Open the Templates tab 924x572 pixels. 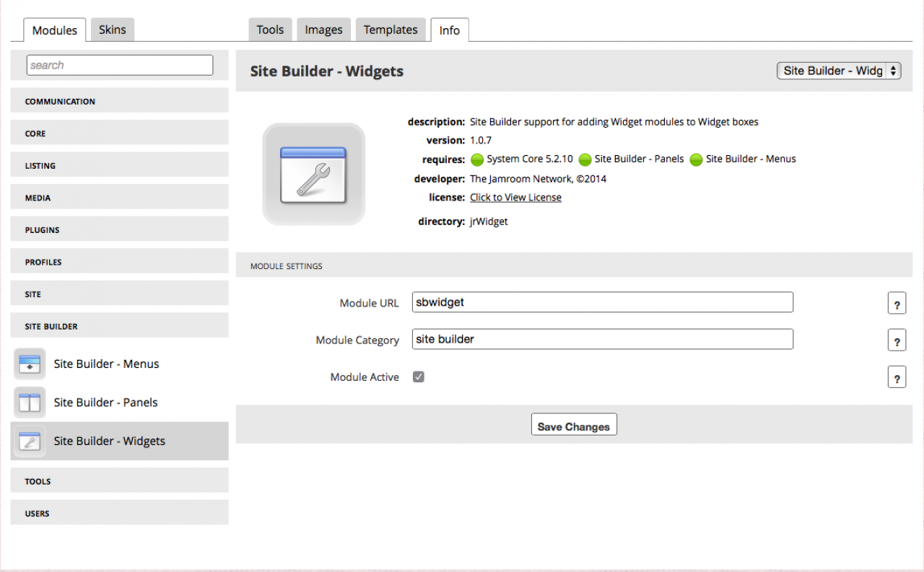pos(391,30)
